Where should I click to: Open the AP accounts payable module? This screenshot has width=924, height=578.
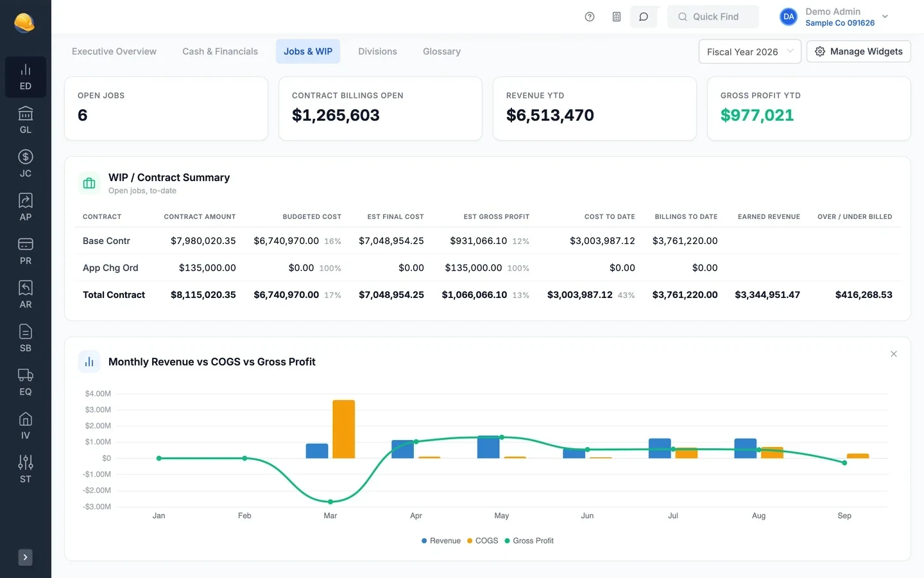(x=26, y=208)
